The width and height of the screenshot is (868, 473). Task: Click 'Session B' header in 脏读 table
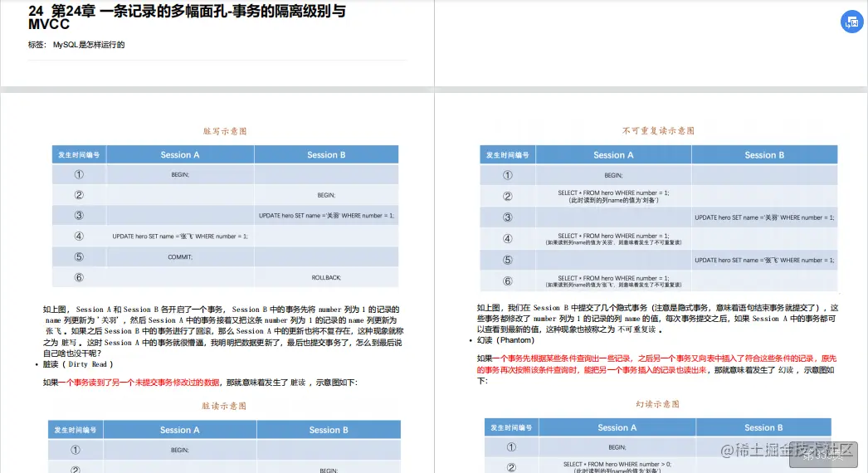(329, 430)
